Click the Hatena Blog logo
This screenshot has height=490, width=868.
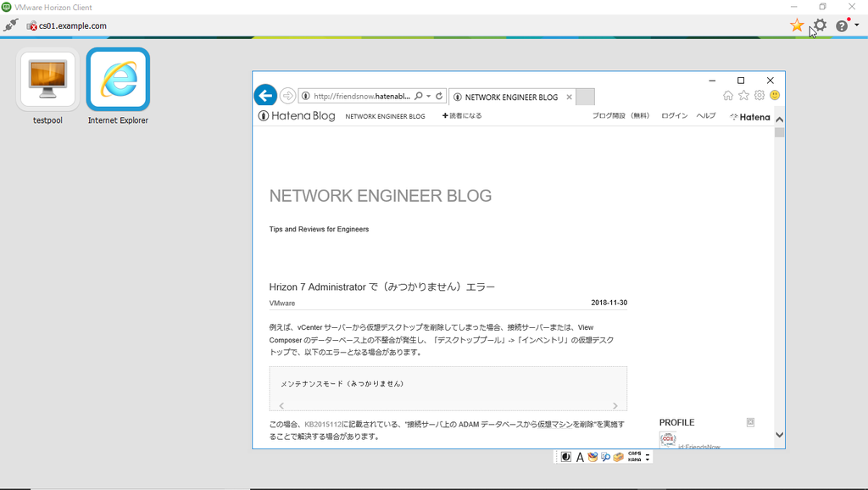(295, 116)
